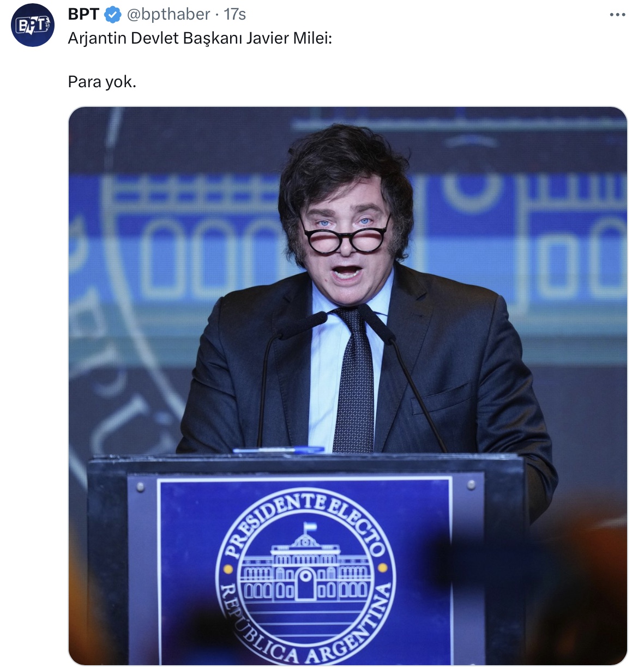This screenshot has height=669, width=644.
Task: Open the attached photo in the tweet
Action: coord(348,385)
